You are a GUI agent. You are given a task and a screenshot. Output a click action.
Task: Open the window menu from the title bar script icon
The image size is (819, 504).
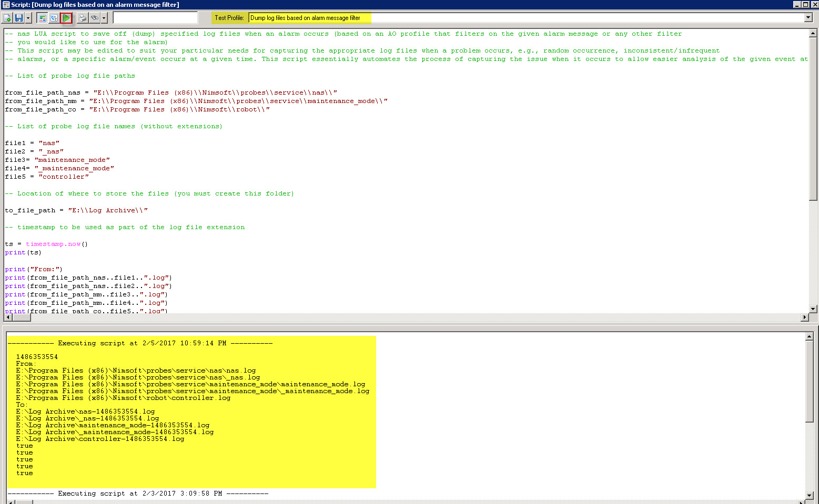[x=6, y=5]
